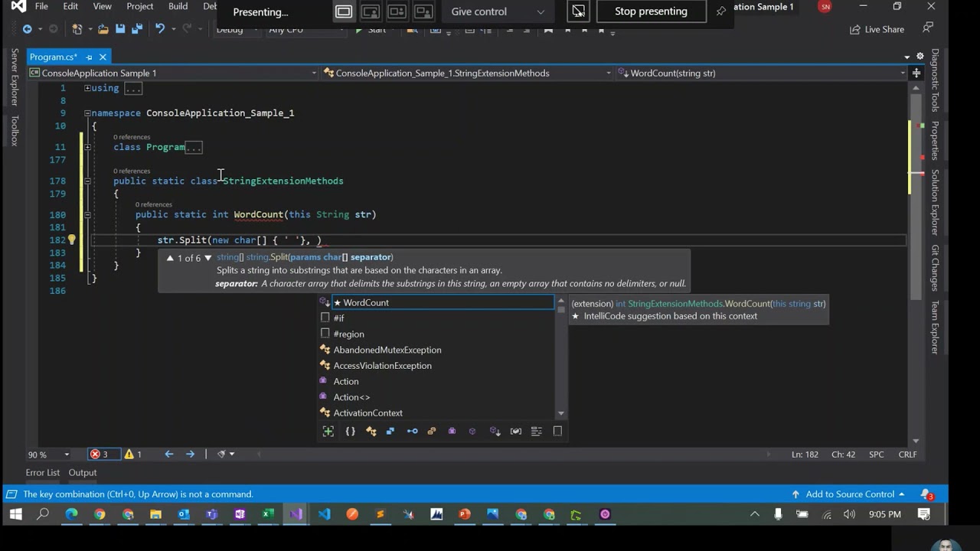Click the Stop presenting button

point(651,11)
